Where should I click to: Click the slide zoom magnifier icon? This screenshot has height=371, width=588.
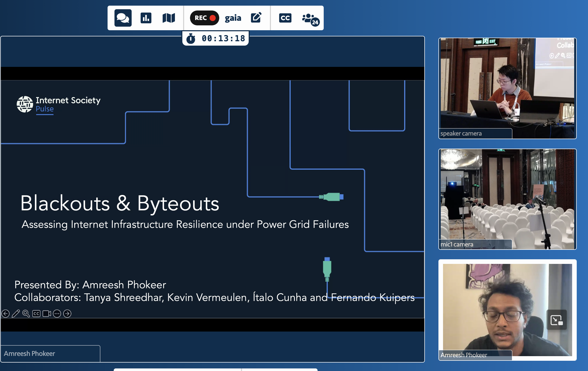click(26, 314)
